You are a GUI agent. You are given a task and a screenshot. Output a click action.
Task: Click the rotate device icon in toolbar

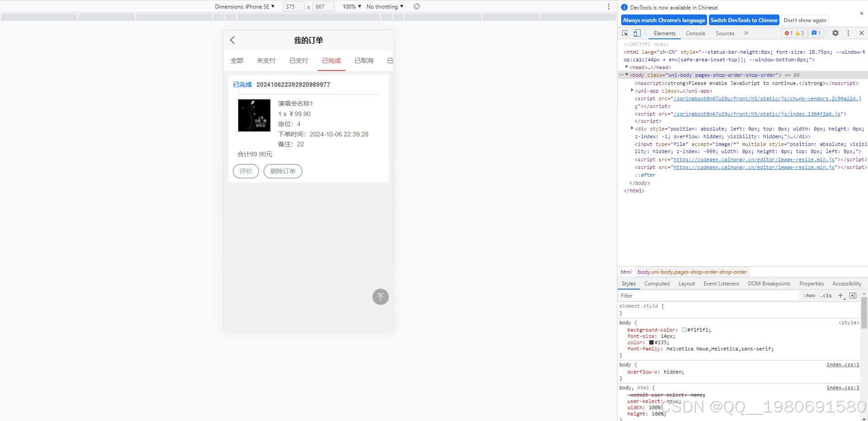pyautogui.click(x=417, y=6)
